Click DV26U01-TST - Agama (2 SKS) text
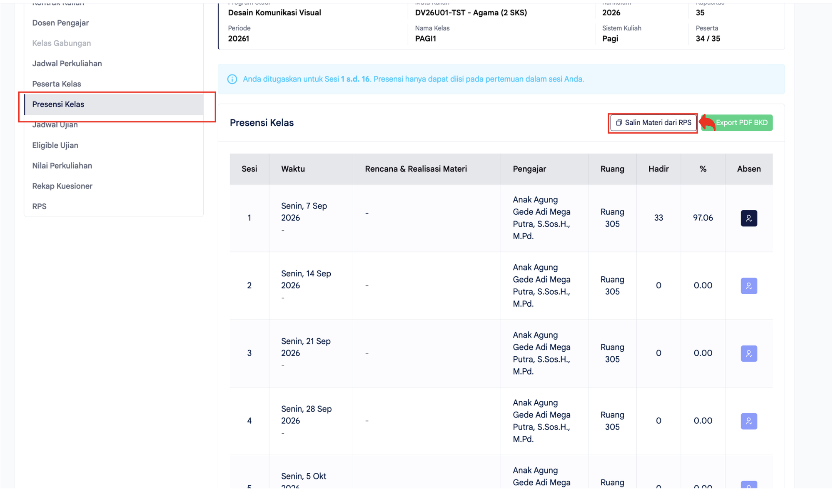Viewport: 833px width, 504px height. [471, 13]
